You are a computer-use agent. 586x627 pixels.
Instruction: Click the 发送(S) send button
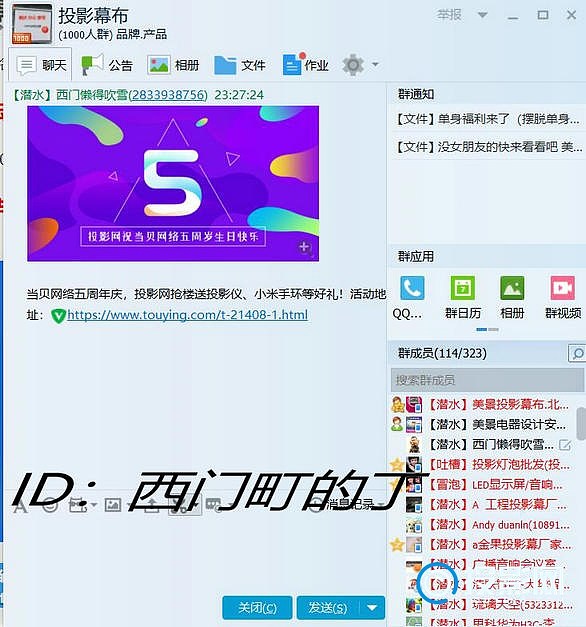328,608
